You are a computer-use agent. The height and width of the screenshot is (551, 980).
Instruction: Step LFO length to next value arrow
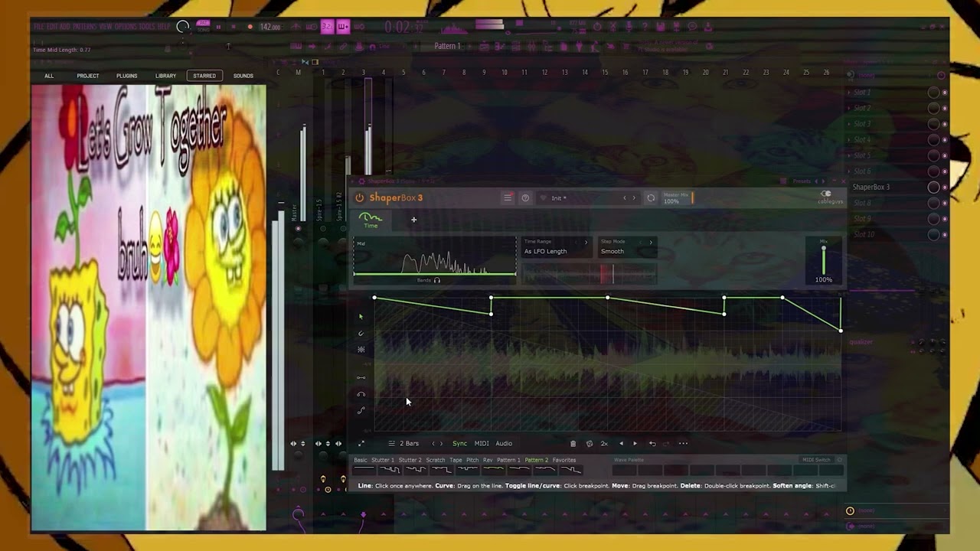[442, 443]
